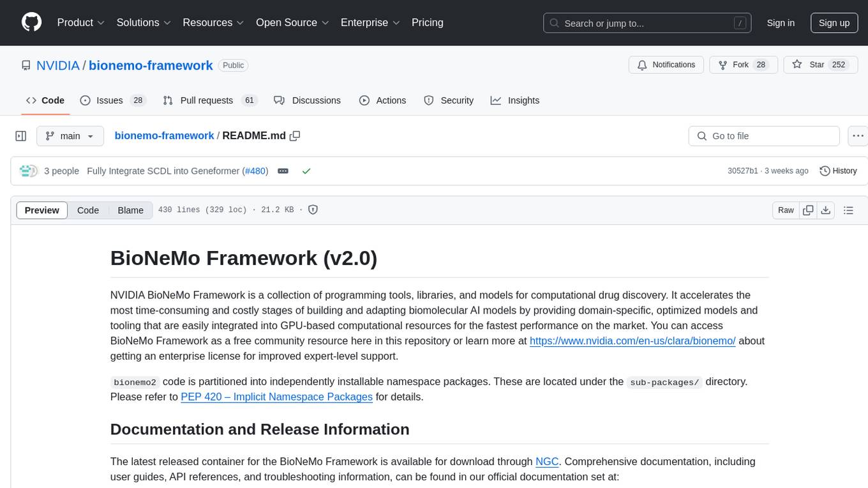Click the Notifications bell button
This screenshot has width=868, height=488.
pos(666,65)
